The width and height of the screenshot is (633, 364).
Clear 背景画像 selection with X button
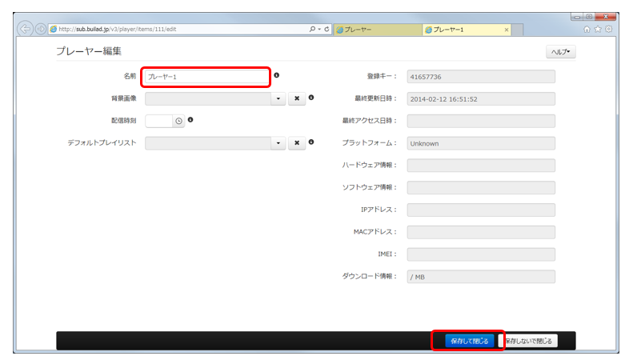tap(297, 98)
